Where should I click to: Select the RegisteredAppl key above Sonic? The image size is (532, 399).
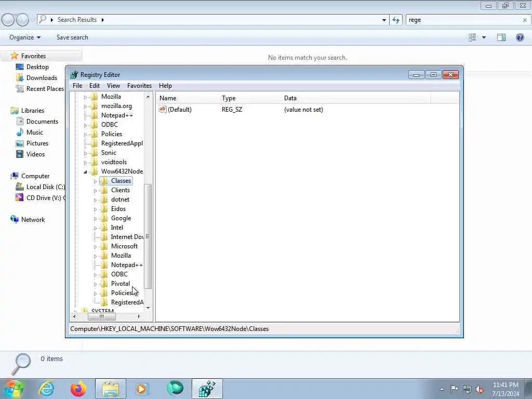tap(122, 143)
